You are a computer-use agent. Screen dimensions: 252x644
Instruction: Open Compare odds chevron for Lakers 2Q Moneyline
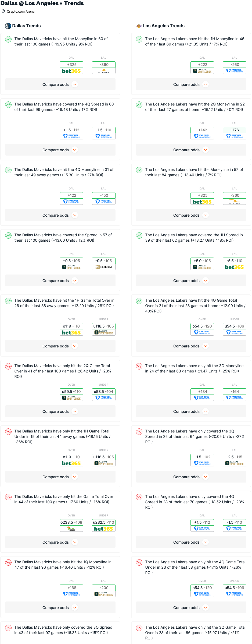tap(206, 150)
